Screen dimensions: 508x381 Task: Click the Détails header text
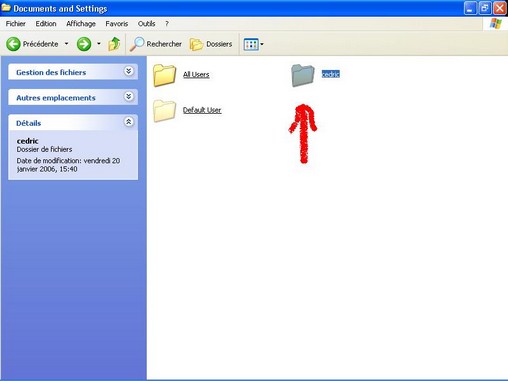(29, 123)
